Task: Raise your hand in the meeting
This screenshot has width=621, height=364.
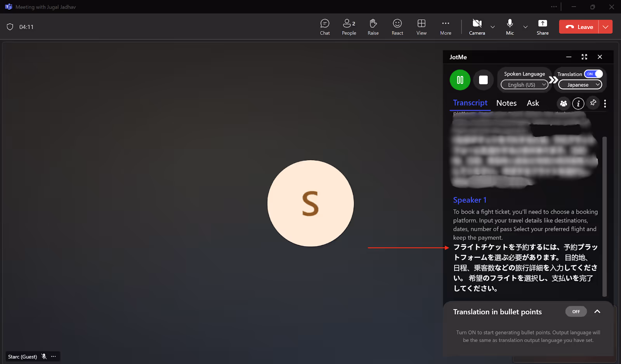Action: coord(373,27)
